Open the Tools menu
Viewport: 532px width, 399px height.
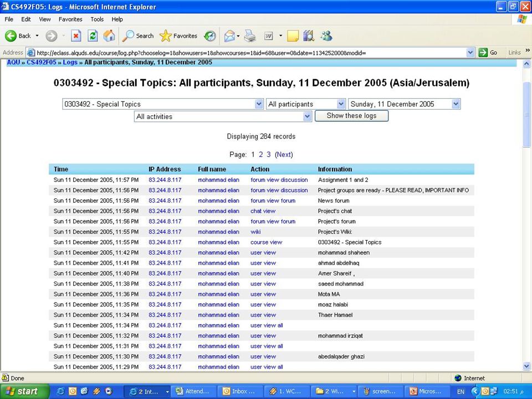(x=97, y=19)
